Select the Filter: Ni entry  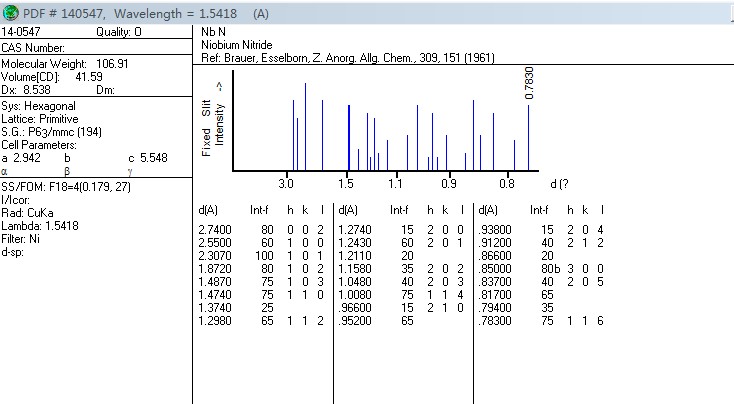[21, 239]
